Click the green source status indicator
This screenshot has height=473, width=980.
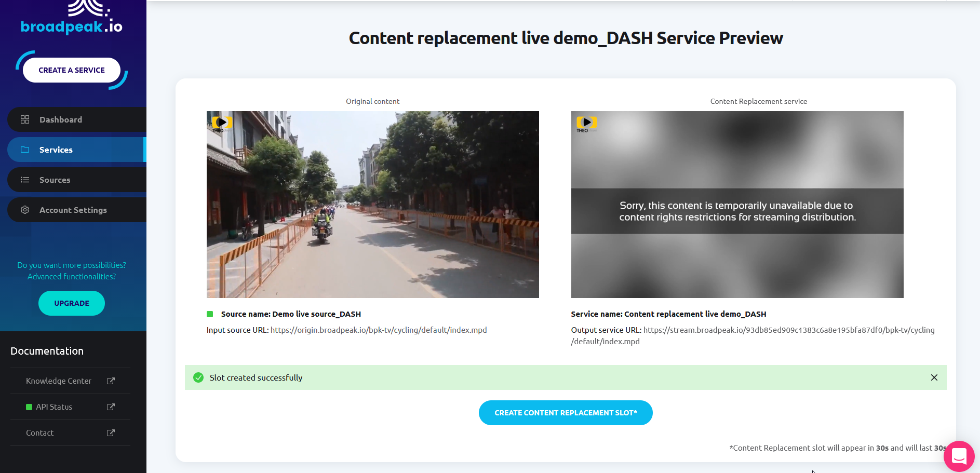(210, 314)
